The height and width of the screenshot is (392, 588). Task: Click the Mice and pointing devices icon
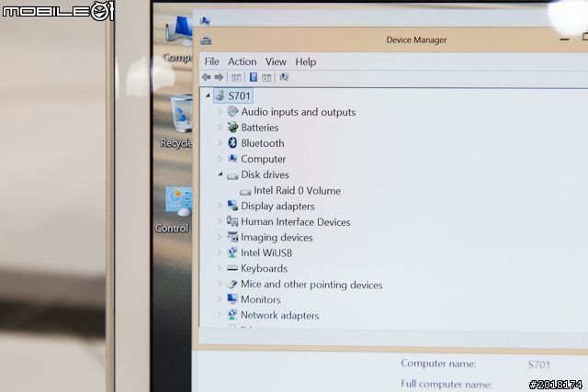232,284
